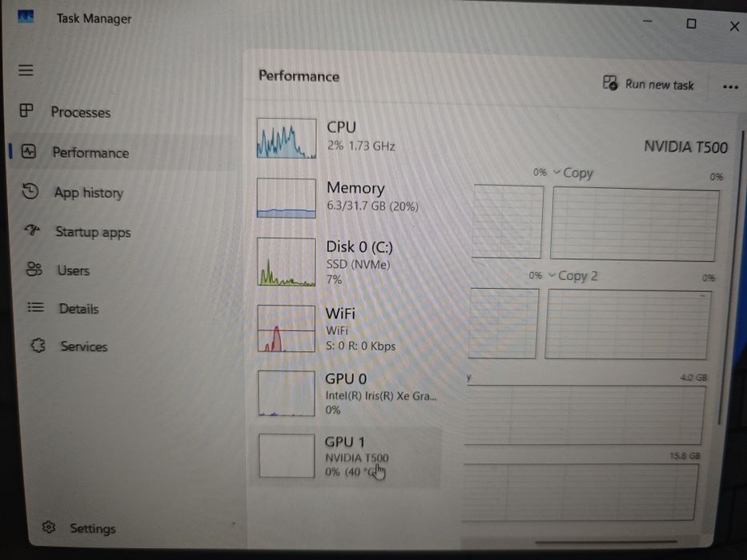Go to the Processes page
Image resolution: width=747 pixels, height=560 pixels.
click(81, 112)
